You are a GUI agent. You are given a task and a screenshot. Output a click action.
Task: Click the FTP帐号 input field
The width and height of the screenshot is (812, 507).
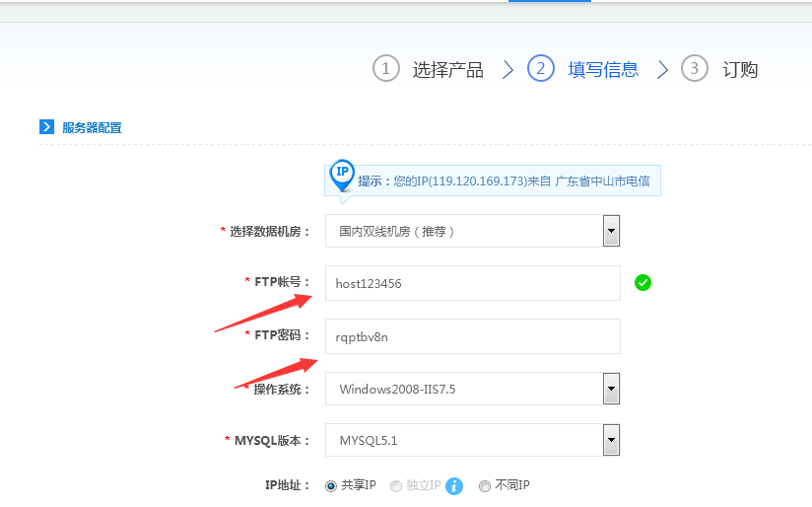pos(473,283)
